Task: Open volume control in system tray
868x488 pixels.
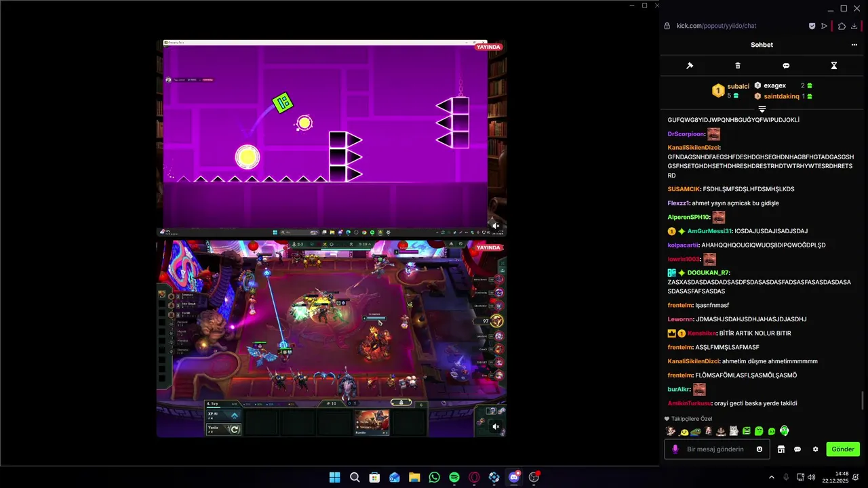Action: click(812, 477)
